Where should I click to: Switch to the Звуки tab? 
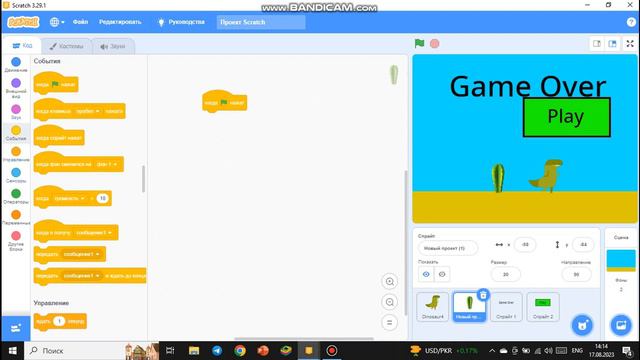point(113,46)
